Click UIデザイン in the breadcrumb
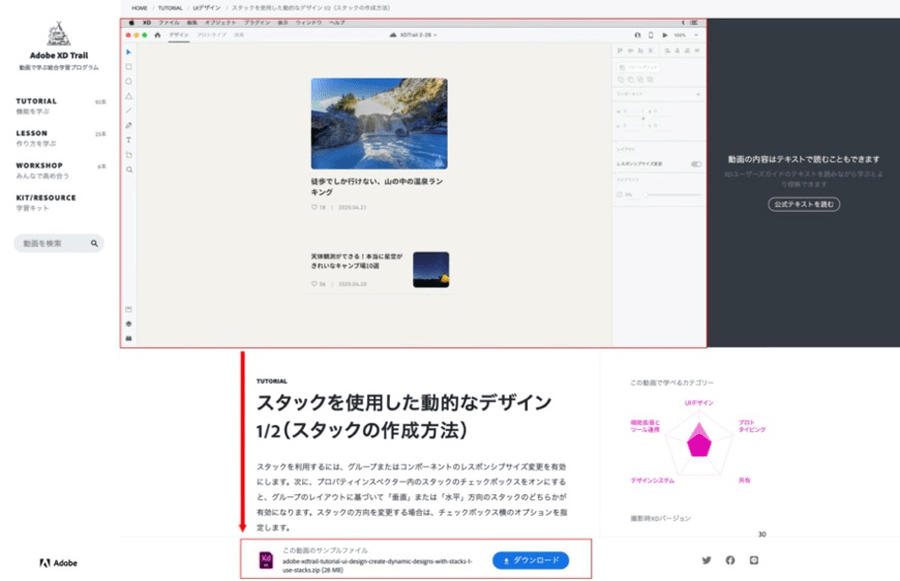 click(207, 8)
